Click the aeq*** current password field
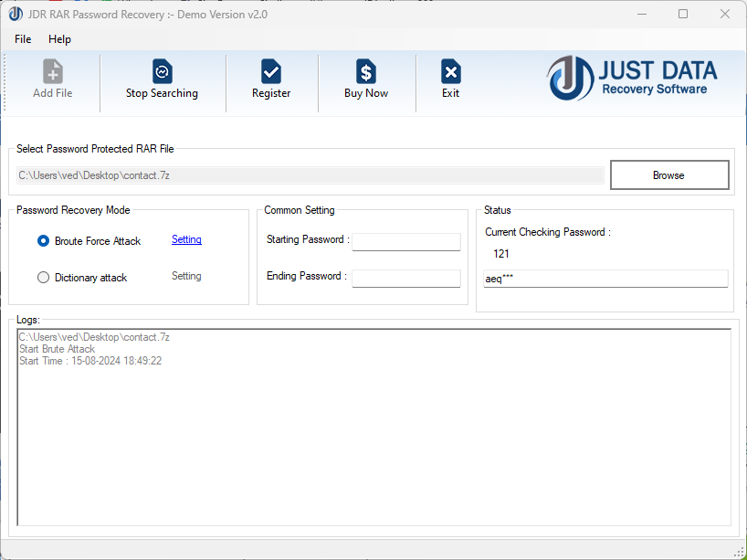 click(x=605, y=279)
